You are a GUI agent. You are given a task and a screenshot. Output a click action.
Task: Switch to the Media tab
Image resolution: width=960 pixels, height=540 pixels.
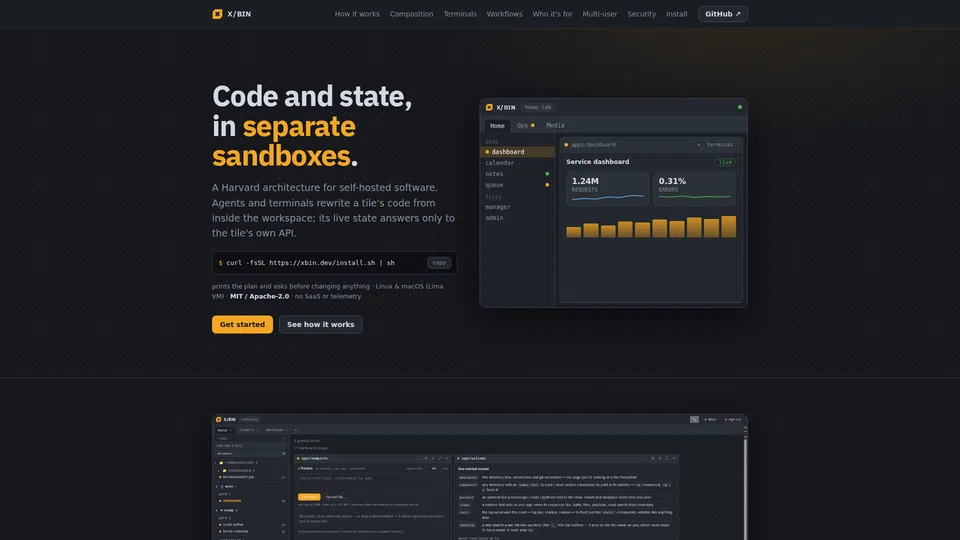555,126
